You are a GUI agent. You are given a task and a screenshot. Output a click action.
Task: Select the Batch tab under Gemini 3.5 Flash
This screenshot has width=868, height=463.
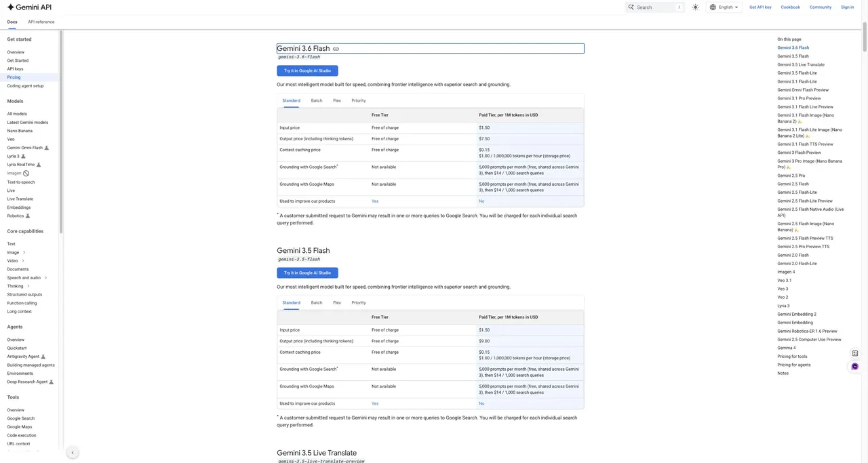317,303
